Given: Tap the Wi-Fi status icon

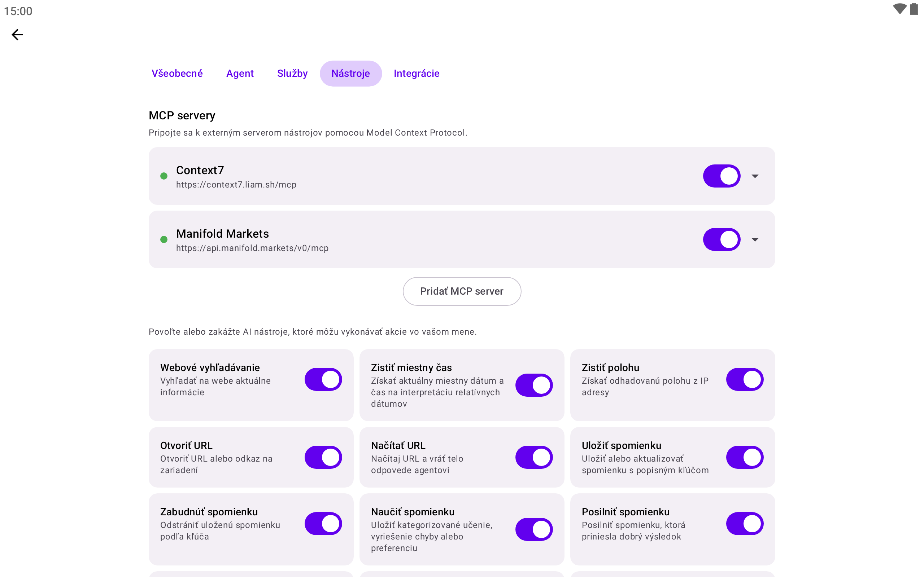Looking at the screenshot, I should point(899,9).
